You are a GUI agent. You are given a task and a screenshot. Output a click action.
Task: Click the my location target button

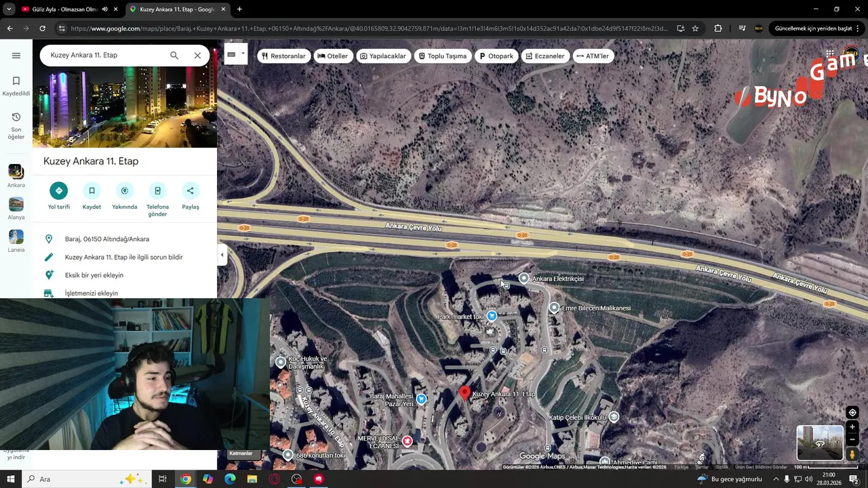tap(852, 412)
